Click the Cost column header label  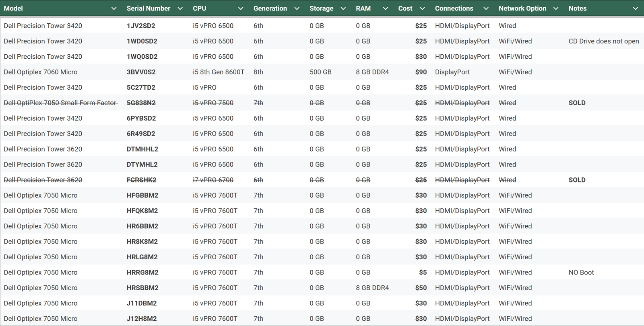[405, 8]
